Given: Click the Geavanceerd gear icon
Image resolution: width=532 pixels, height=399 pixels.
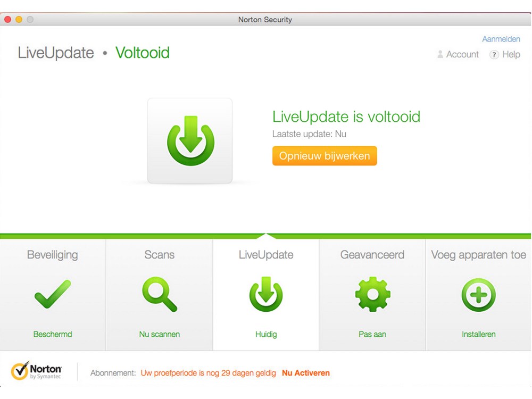Looking at the screenshot, I should click(372, 294).
